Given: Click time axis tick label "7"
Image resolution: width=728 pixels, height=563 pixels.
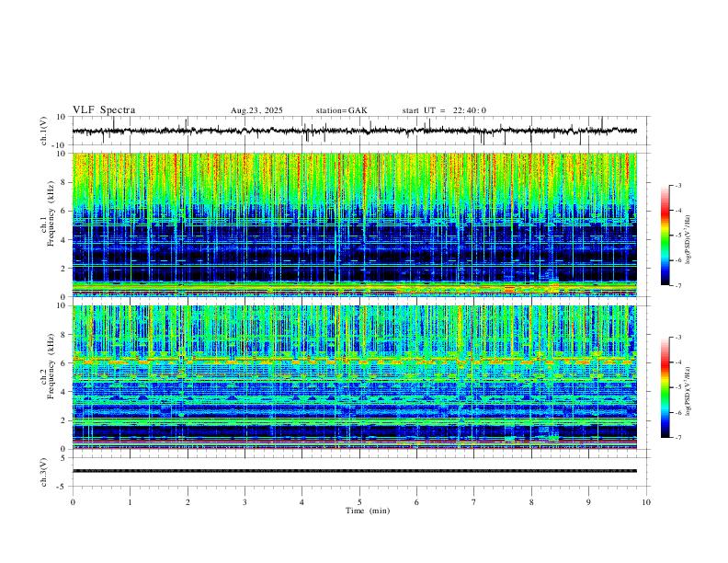Looking at the screenshot, I should (x=474, y=502).
